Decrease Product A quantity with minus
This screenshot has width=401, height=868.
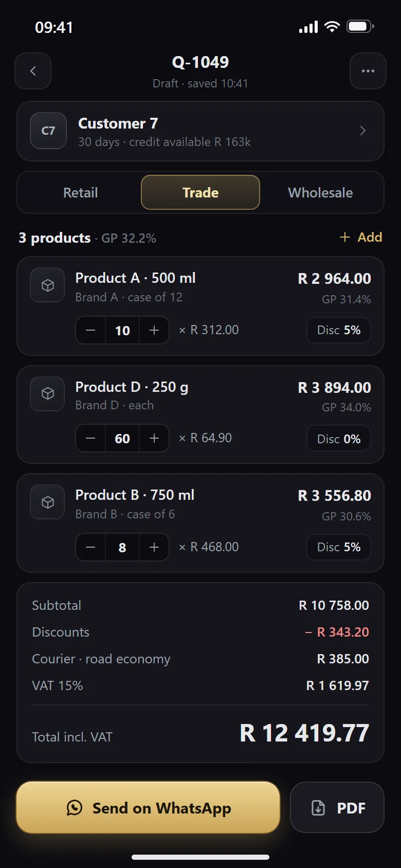[90, 330]
